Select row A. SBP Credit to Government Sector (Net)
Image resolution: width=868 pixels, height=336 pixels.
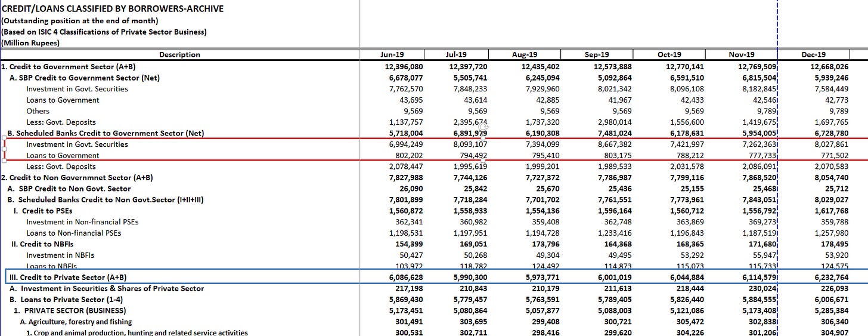pos(83,78)
